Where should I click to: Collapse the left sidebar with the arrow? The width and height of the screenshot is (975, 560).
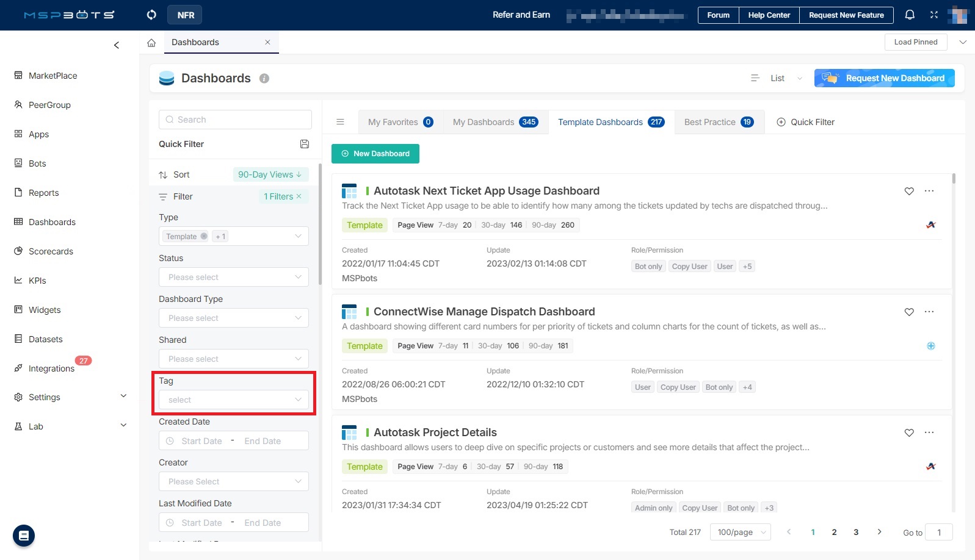point(117,45)
